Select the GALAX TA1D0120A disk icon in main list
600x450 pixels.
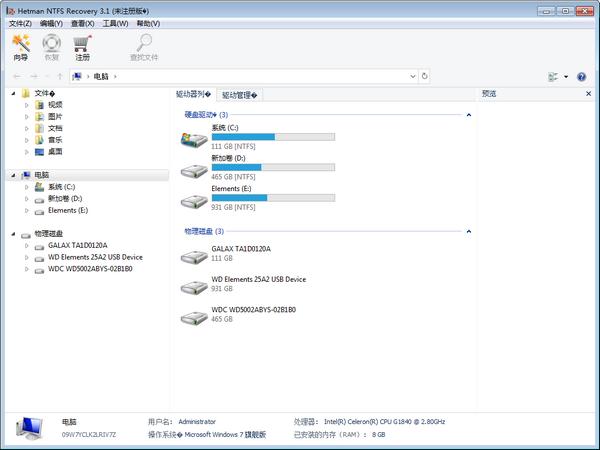[x=194, y=256]
